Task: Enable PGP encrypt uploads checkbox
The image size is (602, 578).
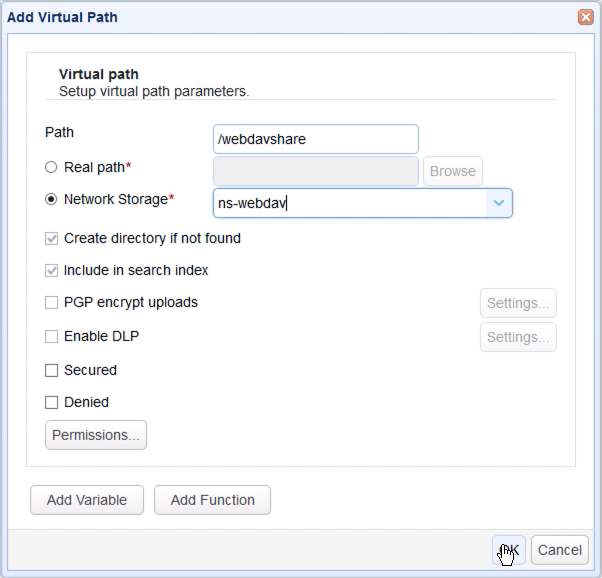Action: point(52,303)
